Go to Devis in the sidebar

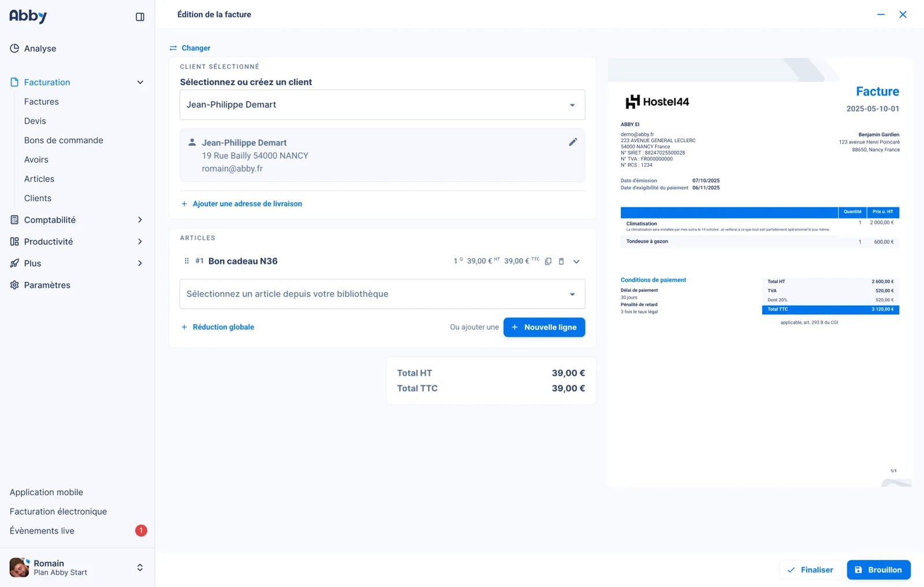(35, 121)
